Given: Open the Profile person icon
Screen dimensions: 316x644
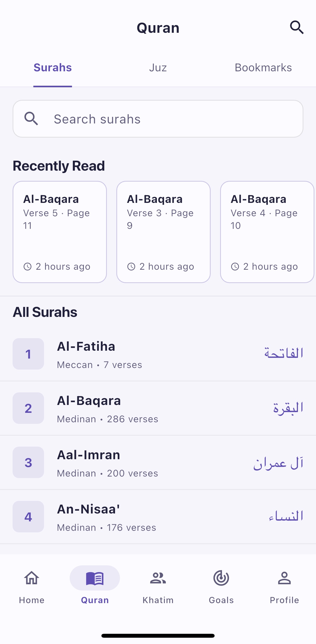Looking at the screenshot, I should tap(284, 578).
